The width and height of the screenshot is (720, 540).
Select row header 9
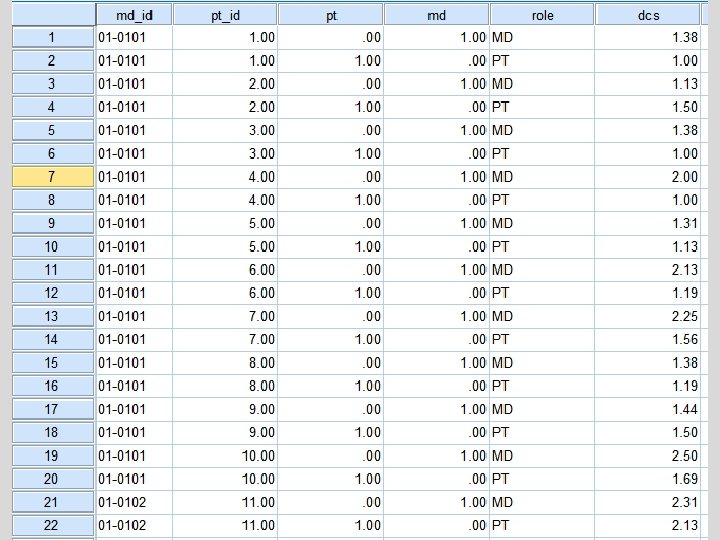[x=53, y=223]
